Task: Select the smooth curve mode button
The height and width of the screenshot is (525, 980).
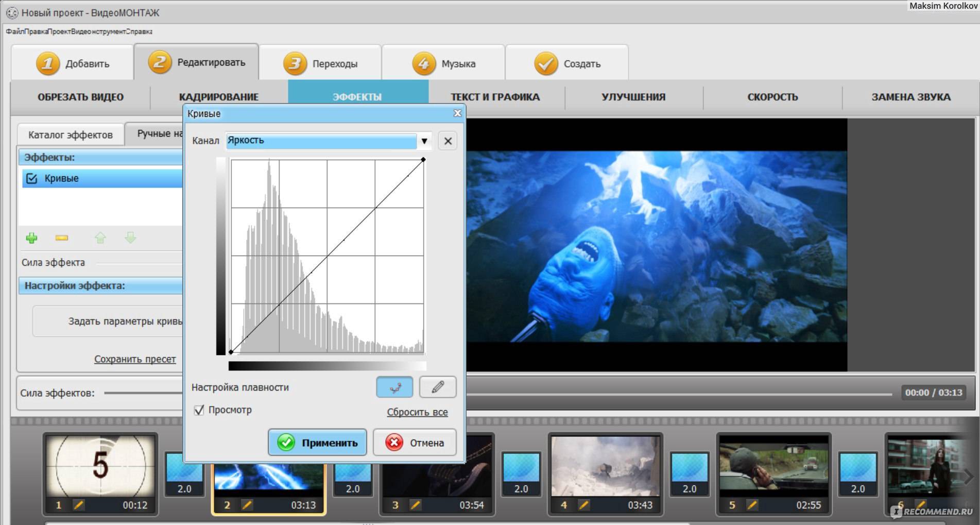Action: pyautogui.click(x=394, y=387)
